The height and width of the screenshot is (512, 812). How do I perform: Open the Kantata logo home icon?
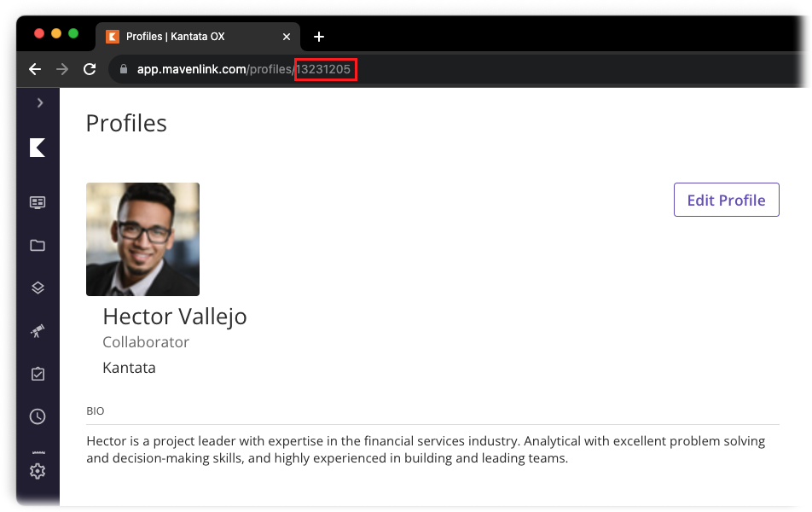click(38, 148)
